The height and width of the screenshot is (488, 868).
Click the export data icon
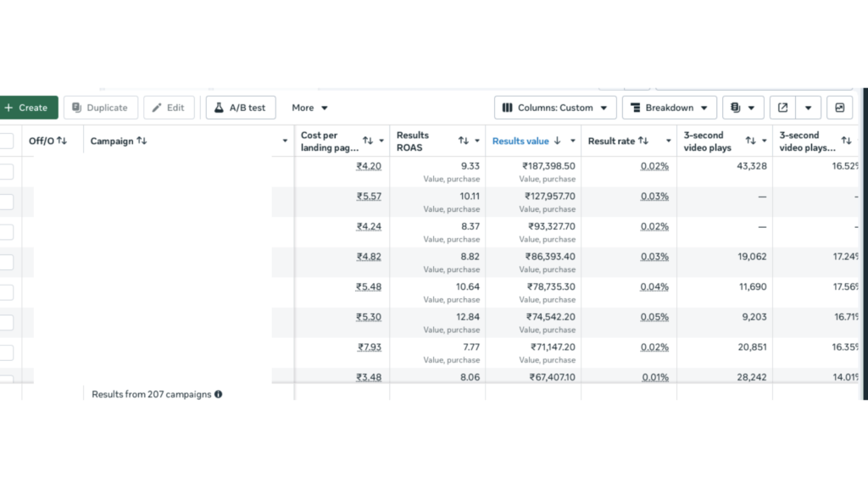click(x=783, y=108)
